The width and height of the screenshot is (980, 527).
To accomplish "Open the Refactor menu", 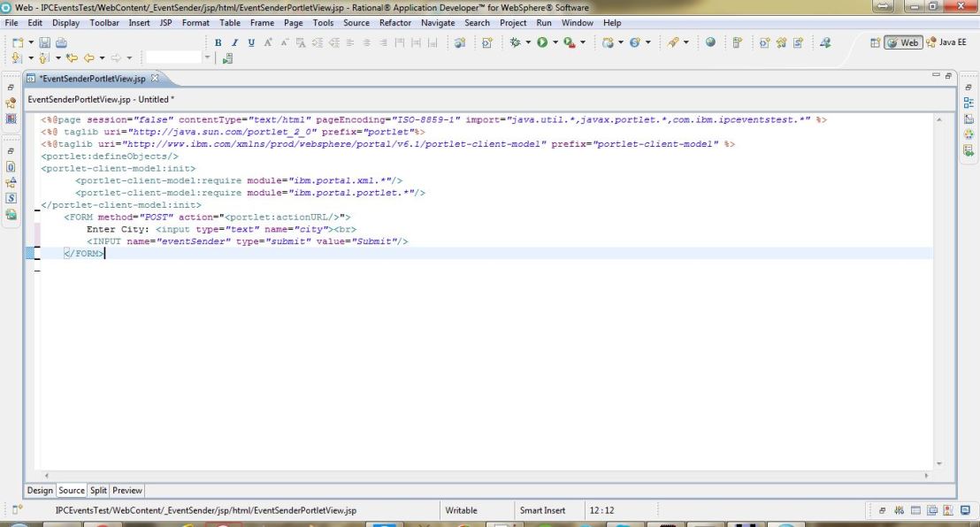I will pos(394,22).
